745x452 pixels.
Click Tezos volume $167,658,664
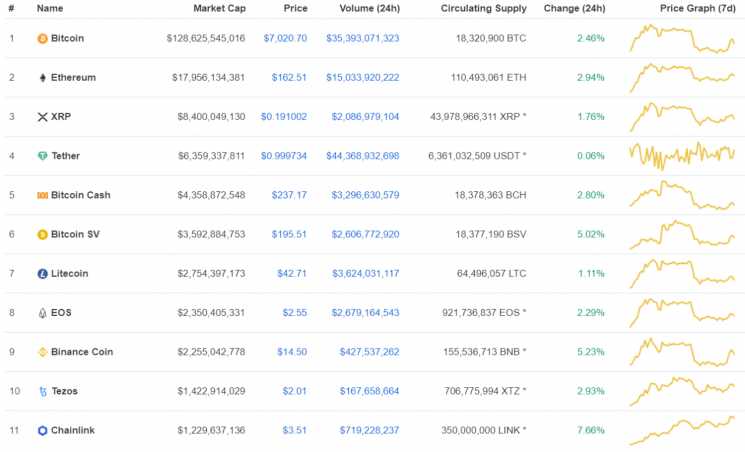tap(369, 391)
